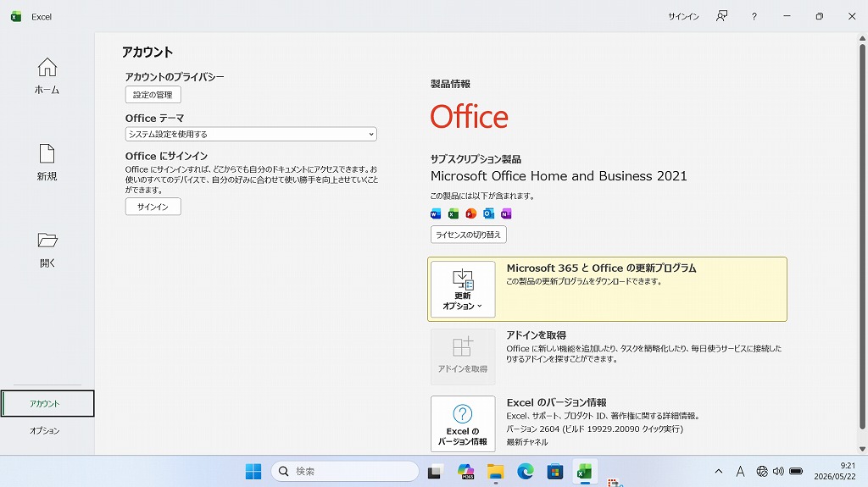The height and width of the screenshot is (487, 868).
Task: Launch Microsoft 365 Copilot from taskbar
Action: [x=465, y=472]
